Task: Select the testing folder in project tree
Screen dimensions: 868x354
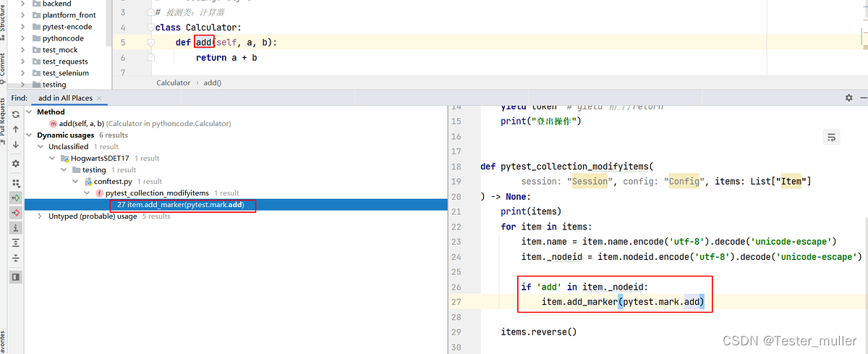Action: coord(54,85)
